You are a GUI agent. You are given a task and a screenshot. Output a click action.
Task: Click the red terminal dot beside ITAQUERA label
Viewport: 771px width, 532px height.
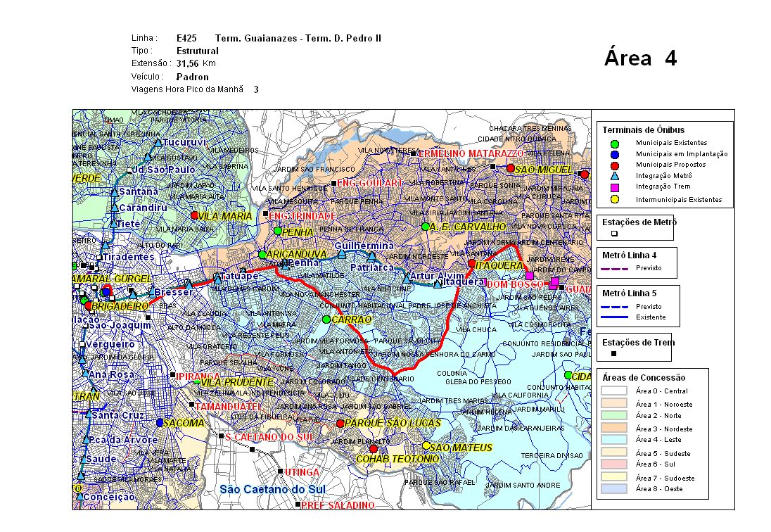click(471, 264)
